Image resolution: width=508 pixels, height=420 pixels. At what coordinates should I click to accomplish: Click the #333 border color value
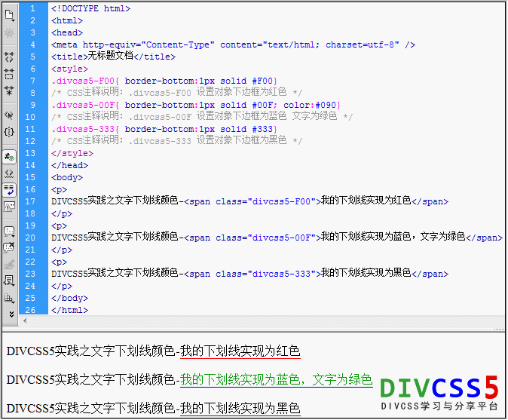pyautogui.click(x=262, y=129)
